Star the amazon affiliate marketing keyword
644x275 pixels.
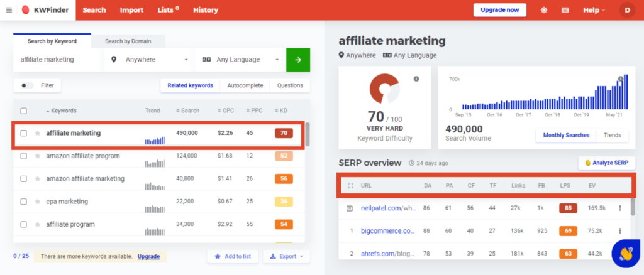(x=38, y=179)
